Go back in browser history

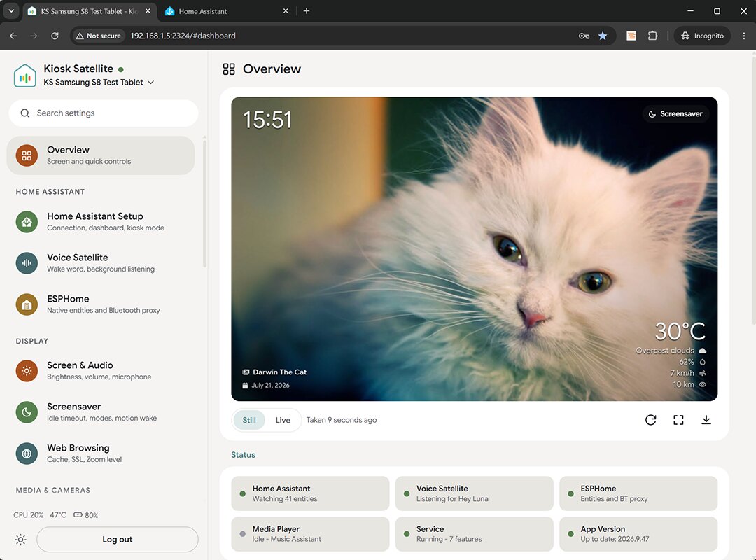click(x=13, y=36)
